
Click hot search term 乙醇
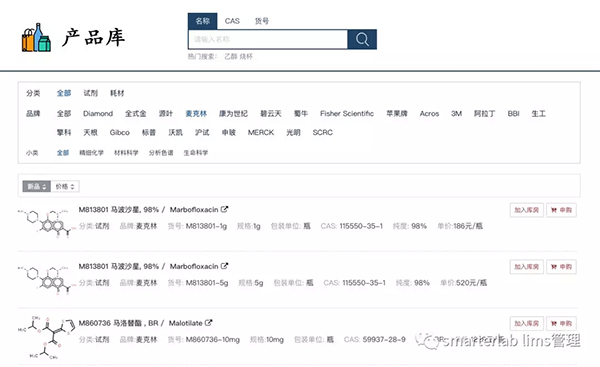coord(231,57)
